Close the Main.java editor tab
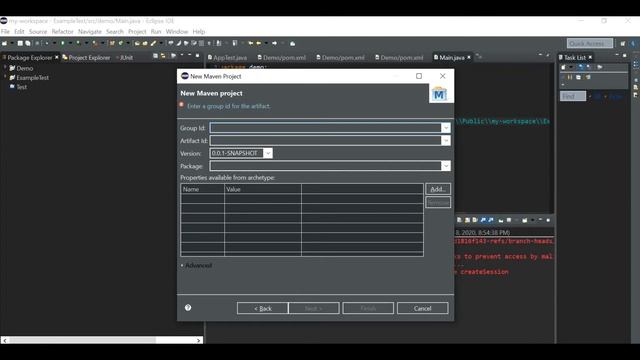Viewport: 640px width, 360px height. point(469,57)
